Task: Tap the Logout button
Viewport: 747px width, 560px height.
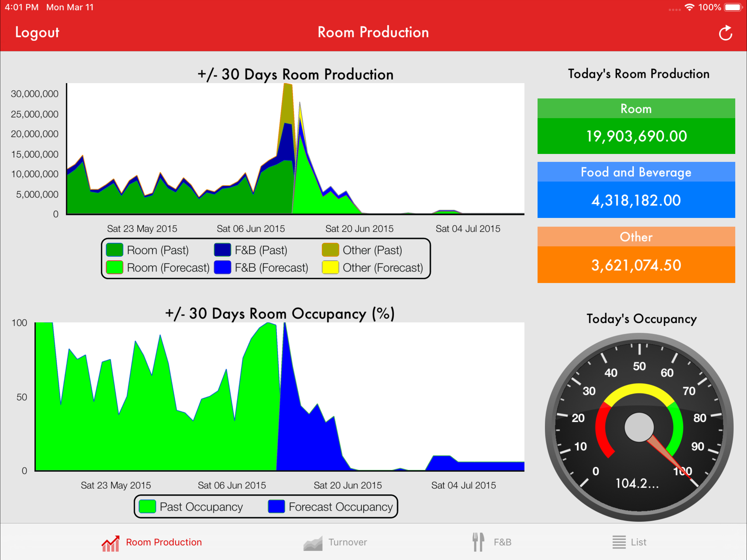Action: [x=37, y=33]
